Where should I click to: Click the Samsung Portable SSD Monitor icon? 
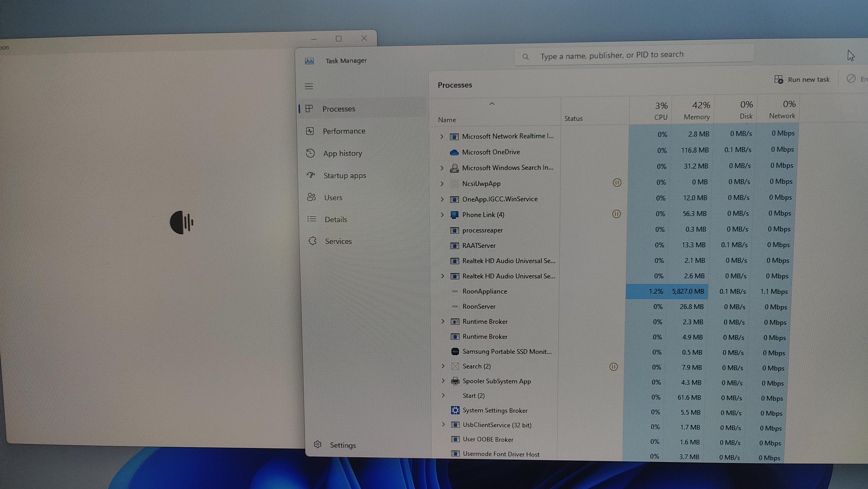tap(455, 351)
